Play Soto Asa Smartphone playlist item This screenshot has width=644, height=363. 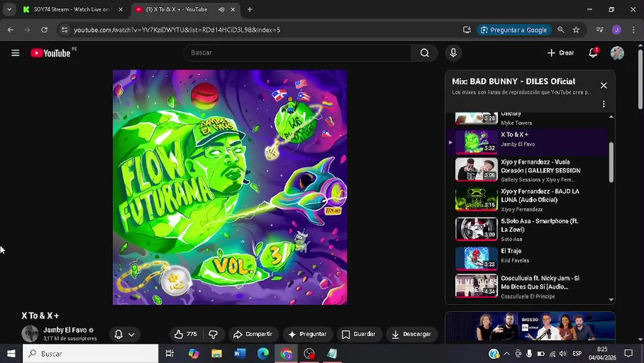[x=528, y=229]
